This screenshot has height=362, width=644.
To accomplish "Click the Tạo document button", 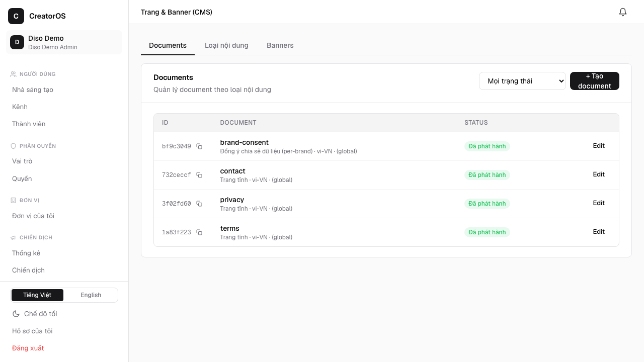I will click(x=595, y=81).
